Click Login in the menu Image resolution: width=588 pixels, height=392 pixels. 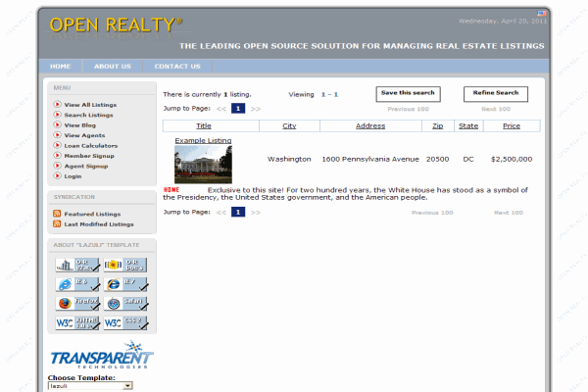(x=73, y=176)
